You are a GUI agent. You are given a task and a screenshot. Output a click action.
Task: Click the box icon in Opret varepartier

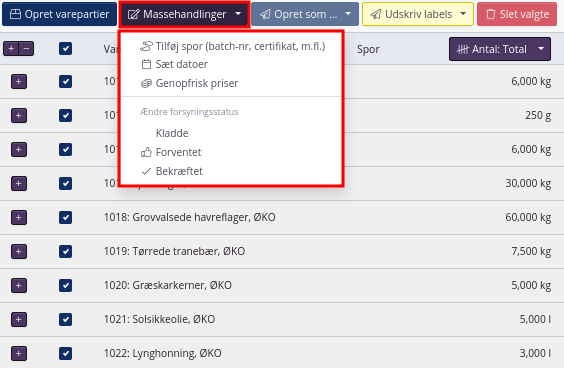(15, 14)
